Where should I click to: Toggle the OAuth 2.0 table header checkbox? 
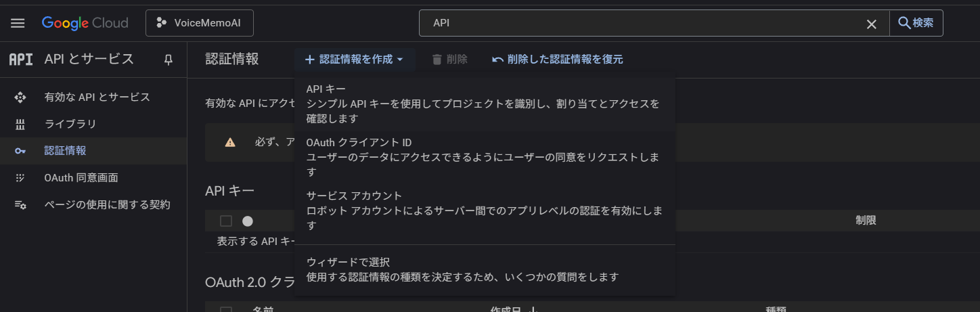pyautogui.click(x=226, y=310)
